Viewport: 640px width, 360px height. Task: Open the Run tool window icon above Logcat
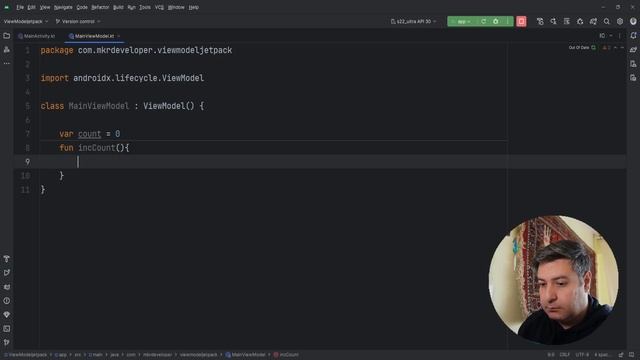point(7,273)
